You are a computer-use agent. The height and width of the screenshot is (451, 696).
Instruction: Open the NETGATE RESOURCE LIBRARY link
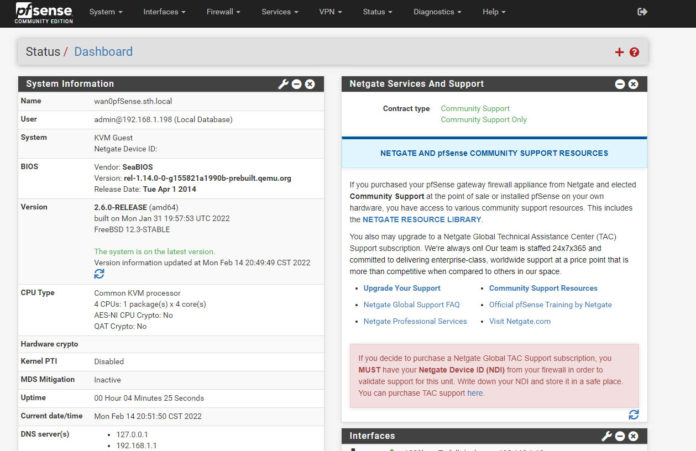click(x=422, y=220)
